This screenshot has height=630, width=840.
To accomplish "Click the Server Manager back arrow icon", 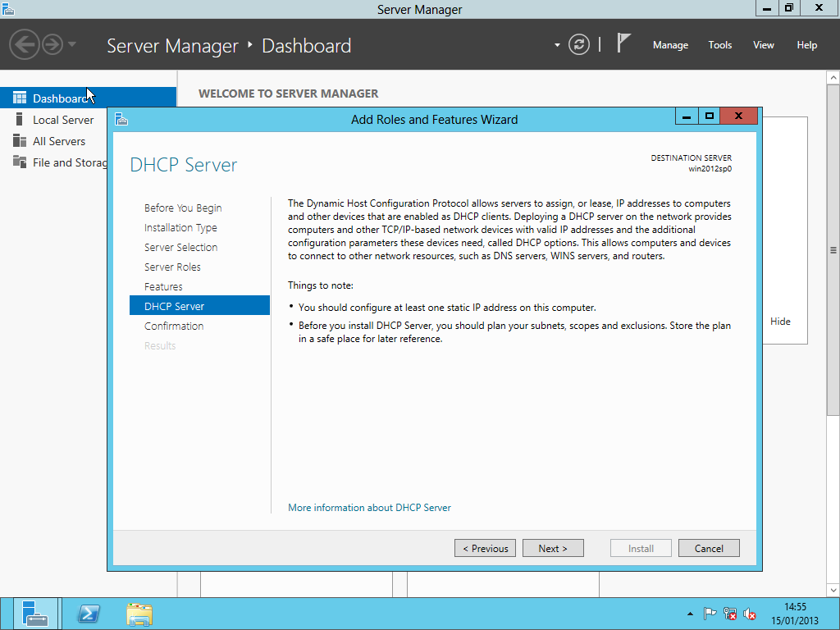I will click(x=25, y=44).
